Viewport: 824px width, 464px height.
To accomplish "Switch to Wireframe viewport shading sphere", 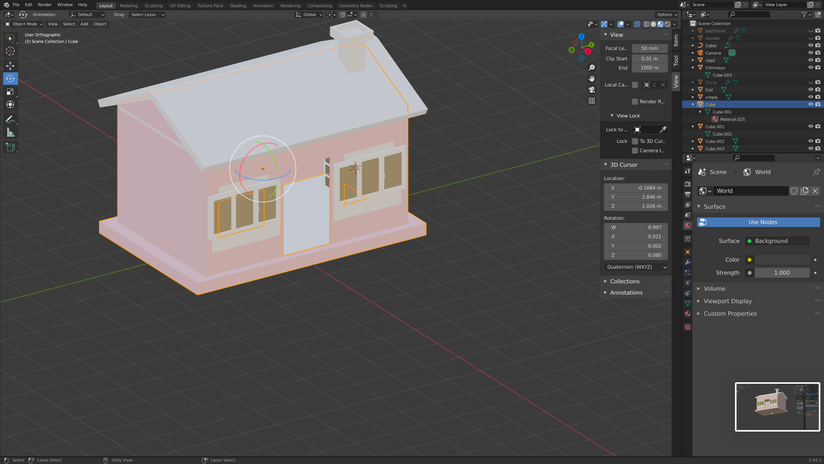I will pyautogui.click(x=646, y=24).
